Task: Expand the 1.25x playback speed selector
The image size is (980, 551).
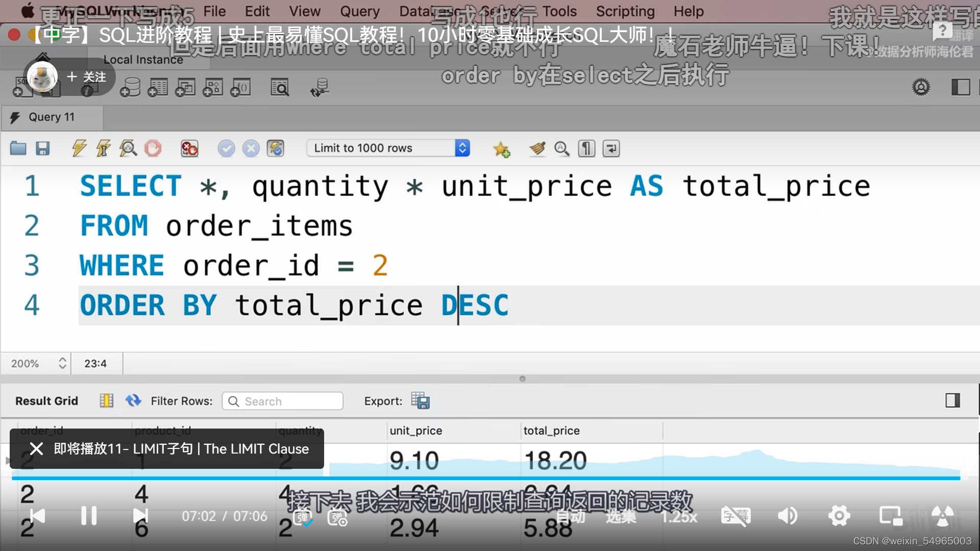Action: [679, 516]
